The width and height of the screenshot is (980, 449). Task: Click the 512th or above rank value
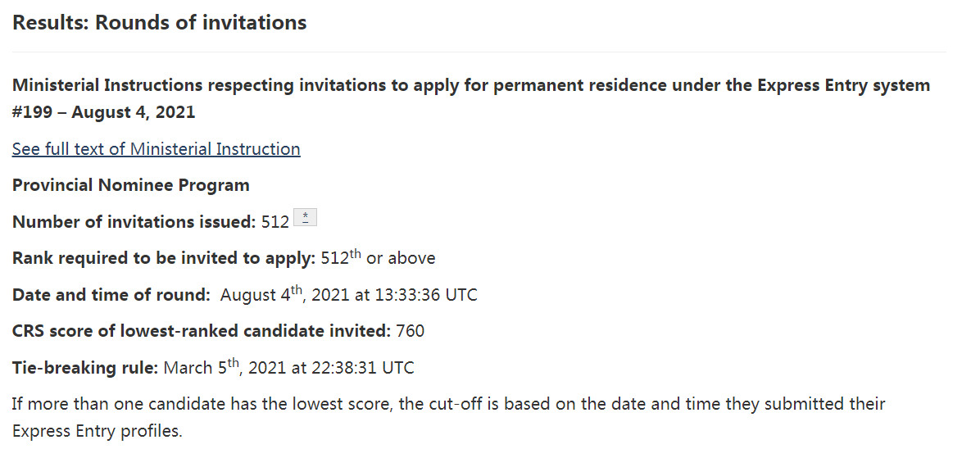[378, 259]
